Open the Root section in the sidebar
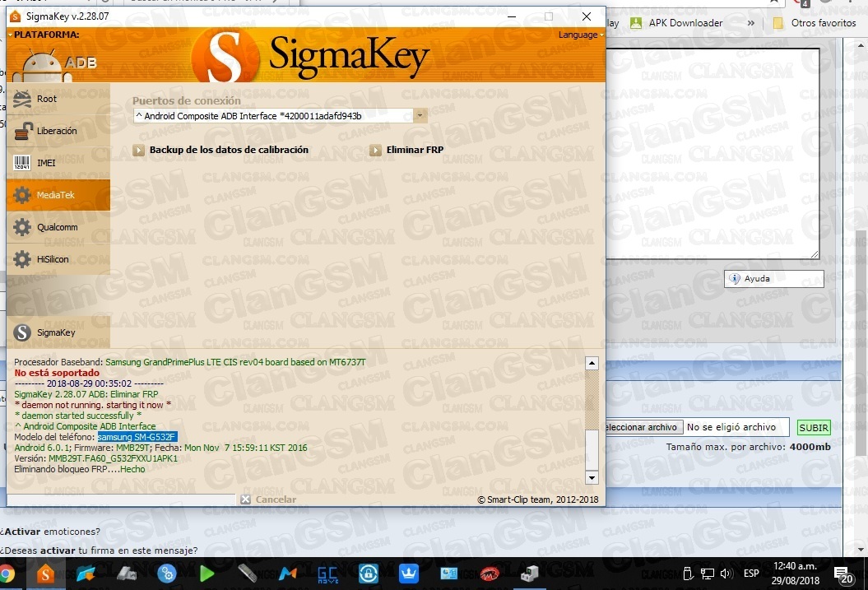Viewport: 868px width, 590px height. point(58,99)
